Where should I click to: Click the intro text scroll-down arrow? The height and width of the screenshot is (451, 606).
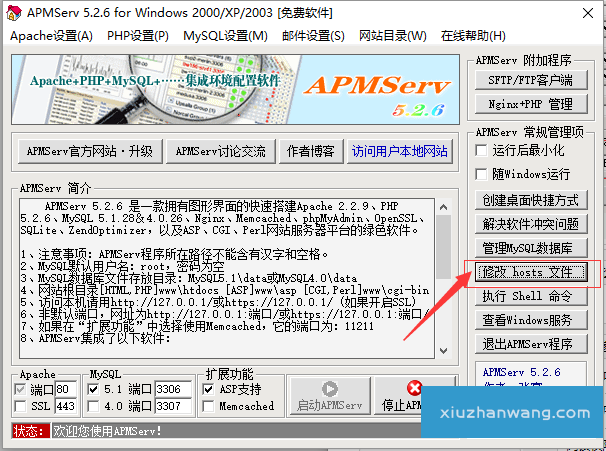444,351
